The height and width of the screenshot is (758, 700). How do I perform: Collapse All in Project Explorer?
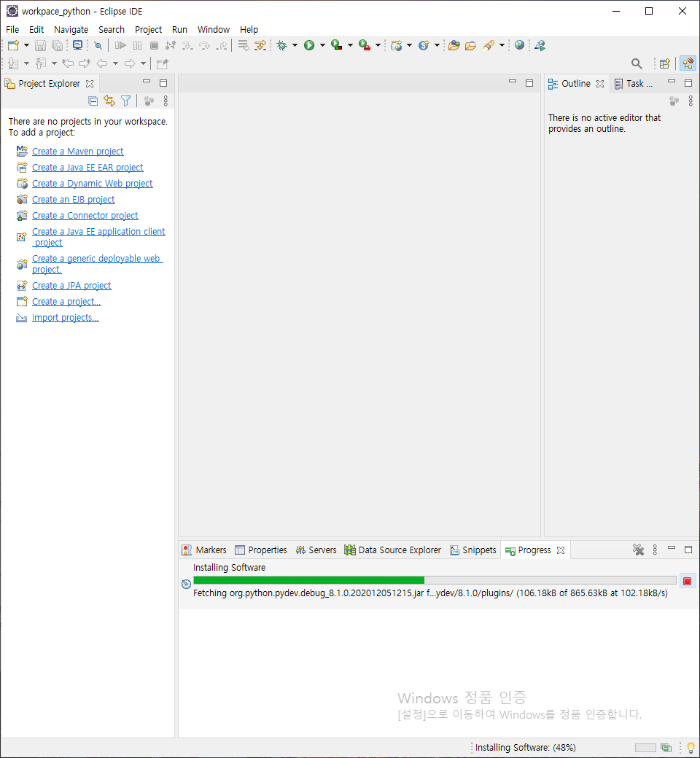point(93,101)
